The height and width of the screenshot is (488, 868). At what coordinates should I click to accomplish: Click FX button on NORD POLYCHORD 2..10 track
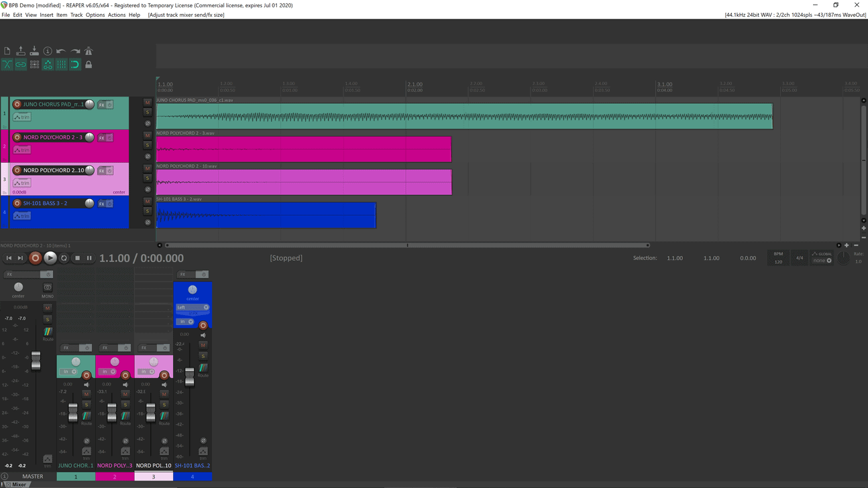pos(102,170)
